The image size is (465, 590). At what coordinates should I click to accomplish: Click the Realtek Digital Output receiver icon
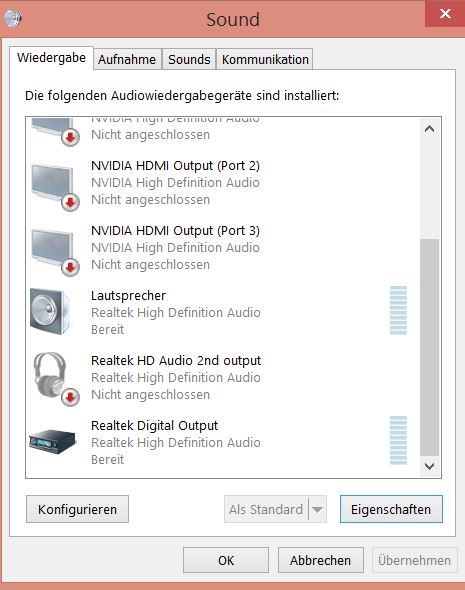[52, 441]
